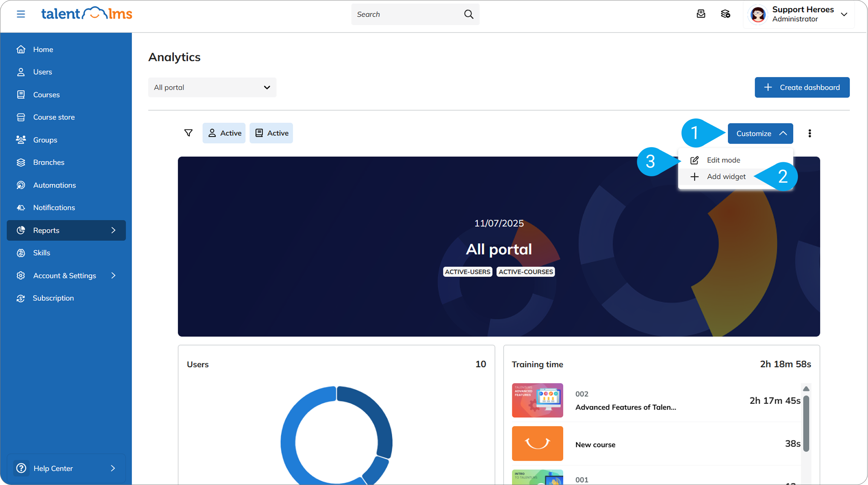Expand the Reports submenu chevron

[x=113, y=230]
